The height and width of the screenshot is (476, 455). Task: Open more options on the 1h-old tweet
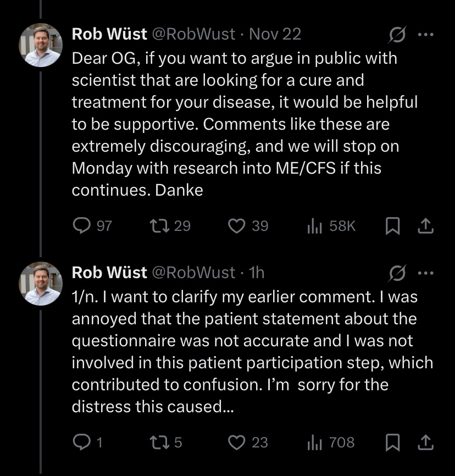pyautogui.click(x=425, y=273)
